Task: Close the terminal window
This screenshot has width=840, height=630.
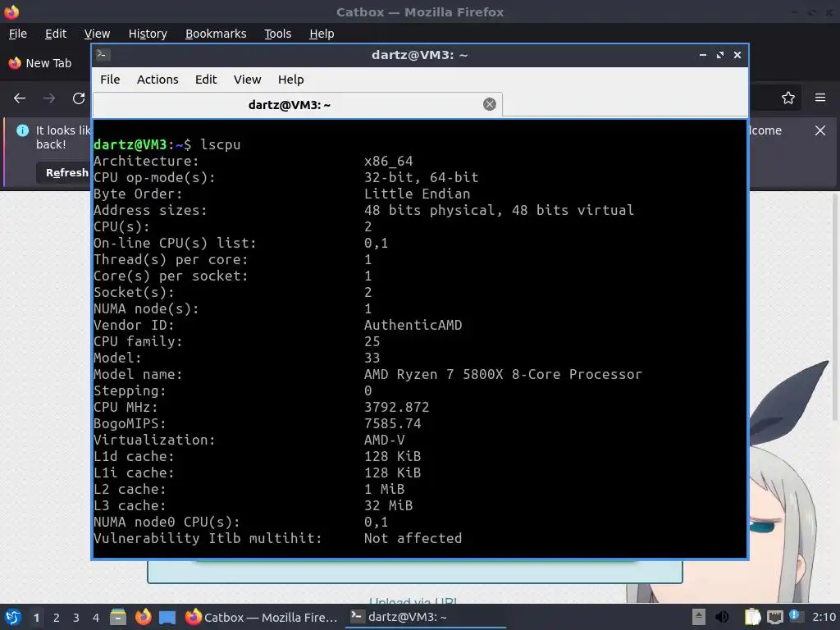Action: (x=737, y=55)
